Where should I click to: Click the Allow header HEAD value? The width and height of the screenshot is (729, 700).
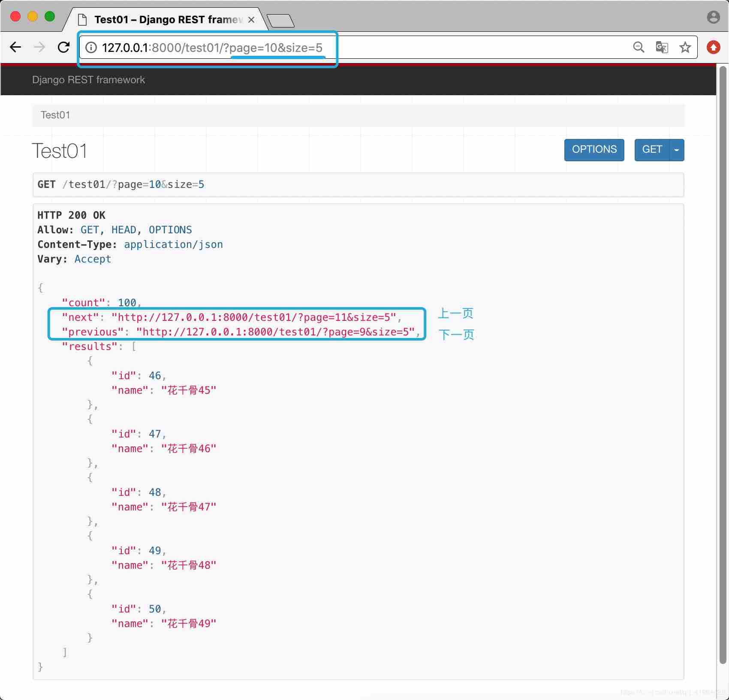tap(124, 230)
